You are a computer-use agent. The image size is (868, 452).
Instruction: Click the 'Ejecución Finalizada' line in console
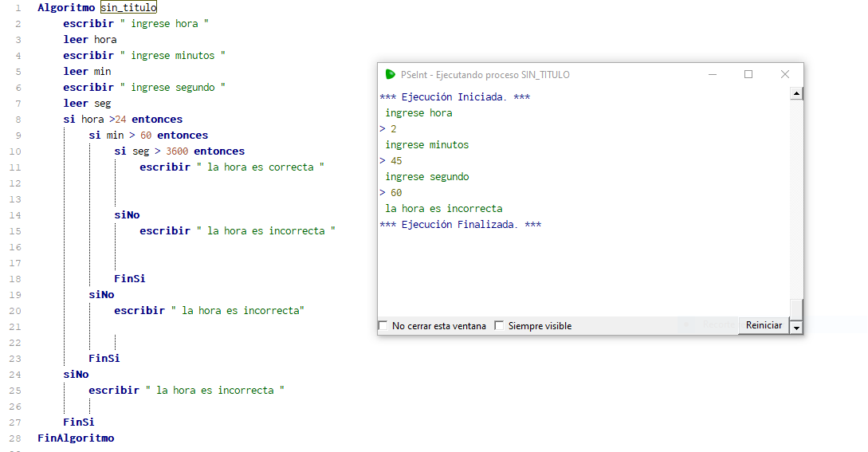coord(460,225)
